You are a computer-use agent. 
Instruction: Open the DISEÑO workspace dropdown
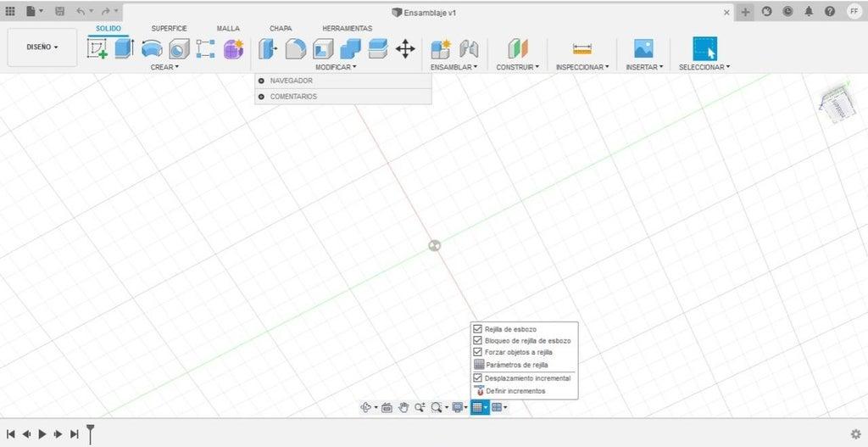point(42,47)
